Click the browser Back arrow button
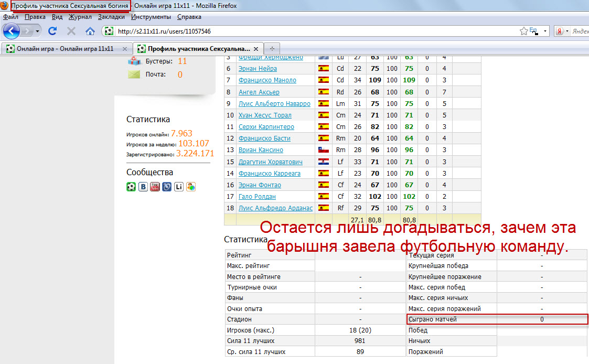 point(12,31)
